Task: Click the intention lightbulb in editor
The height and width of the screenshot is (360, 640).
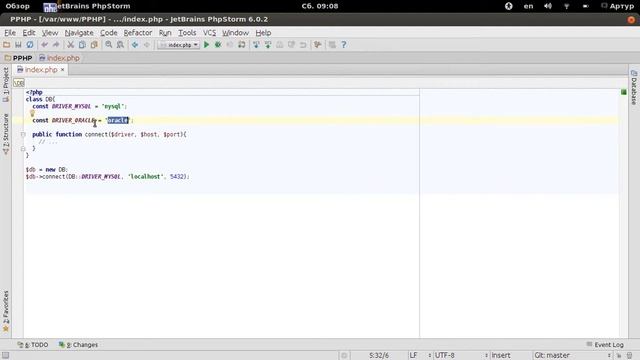Action: click(32, 113)
